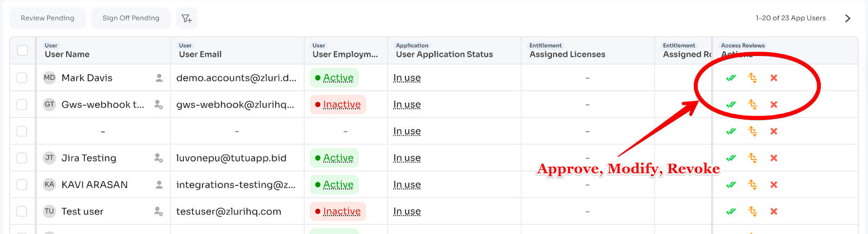Click 'In use' status for Jira Testing
This screenshot has width=868, height=234.
[x=407, y=158]
